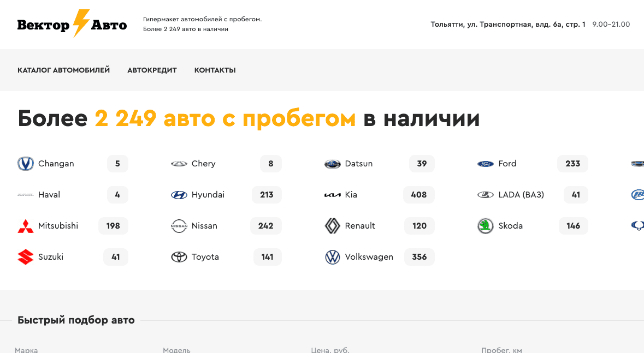Select the Changan brand emblem
644x353 pixels.
pyautogui.click(x=25, y=163)
